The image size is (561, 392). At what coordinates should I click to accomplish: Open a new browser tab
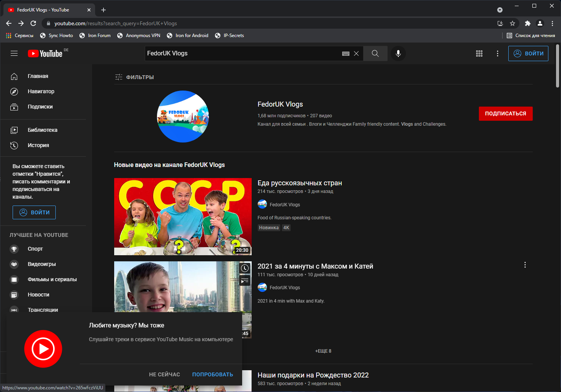(x=103, y=10)
